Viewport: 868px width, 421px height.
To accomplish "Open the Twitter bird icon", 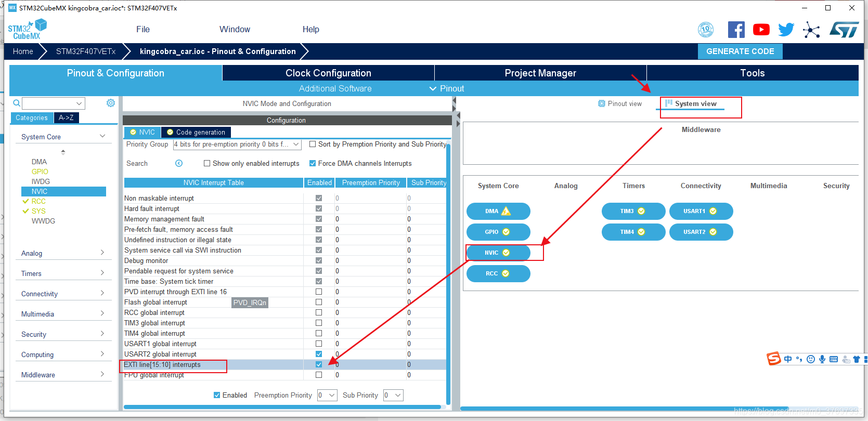I will pyautogui.click(x=786, y=30).
